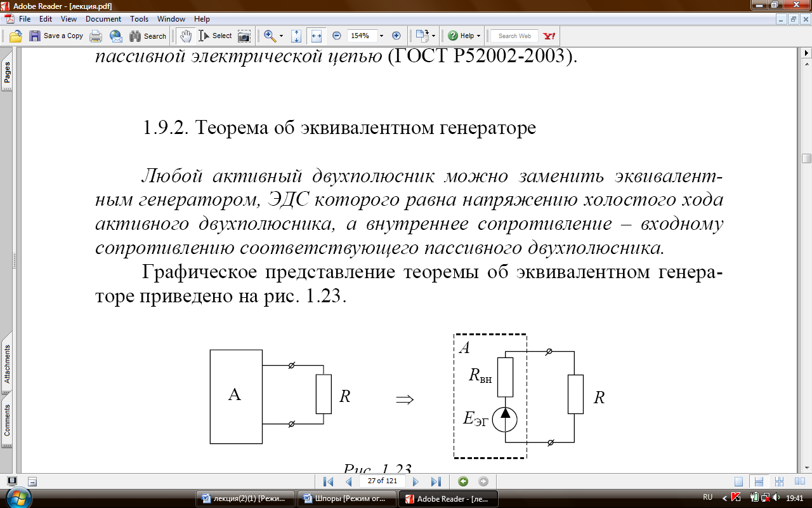812x508 pixels.
Task: Click the Yahoo search icon
Action: pyautogui.click(x=549, y=36)
